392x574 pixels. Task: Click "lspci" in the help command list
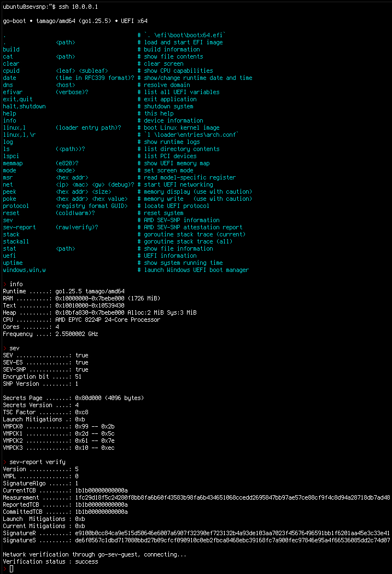click(x=11, y=156)
